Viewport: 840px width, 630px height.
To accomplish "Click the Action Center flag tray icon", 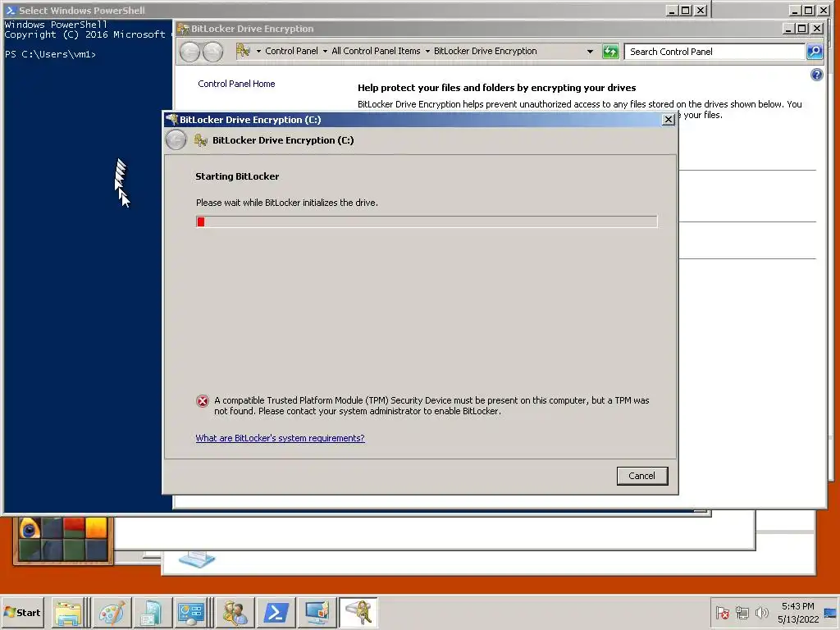I will [x=722, y=612].
